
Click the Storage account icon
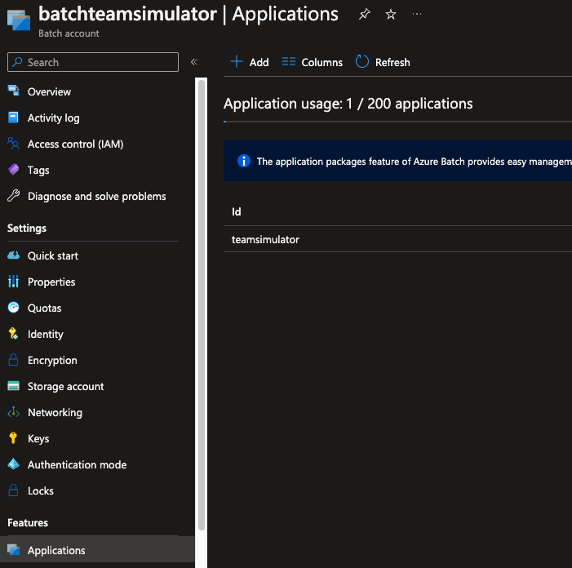pyautogui.click(x=13, y=386)
